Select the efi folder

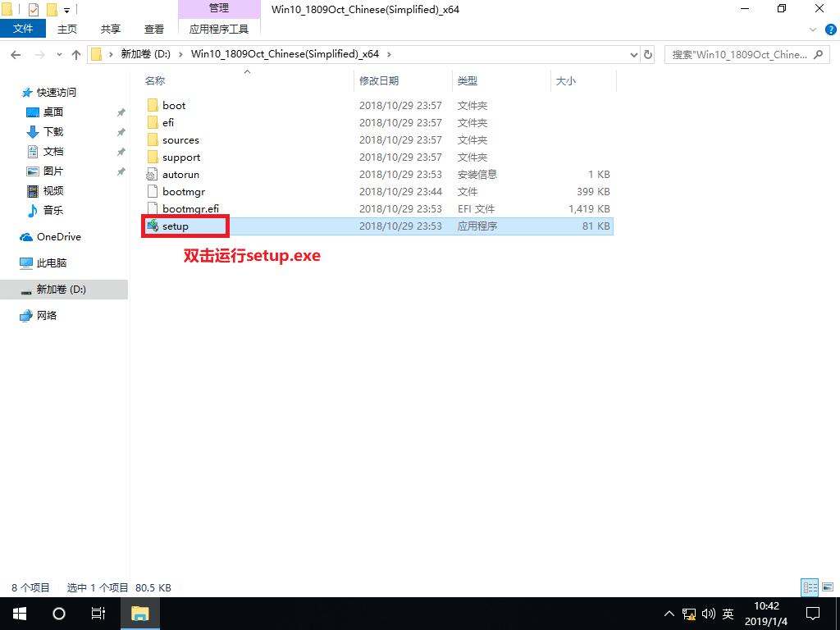168,123
